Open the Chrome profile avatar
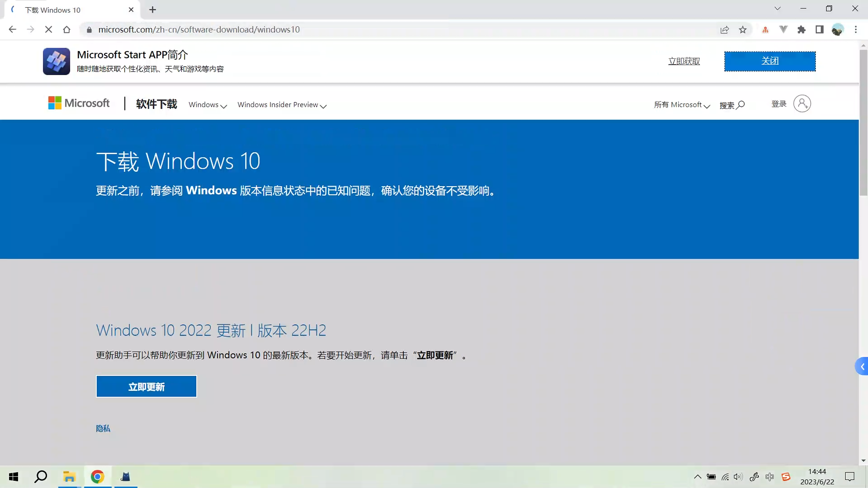 (x=838, y=30)
